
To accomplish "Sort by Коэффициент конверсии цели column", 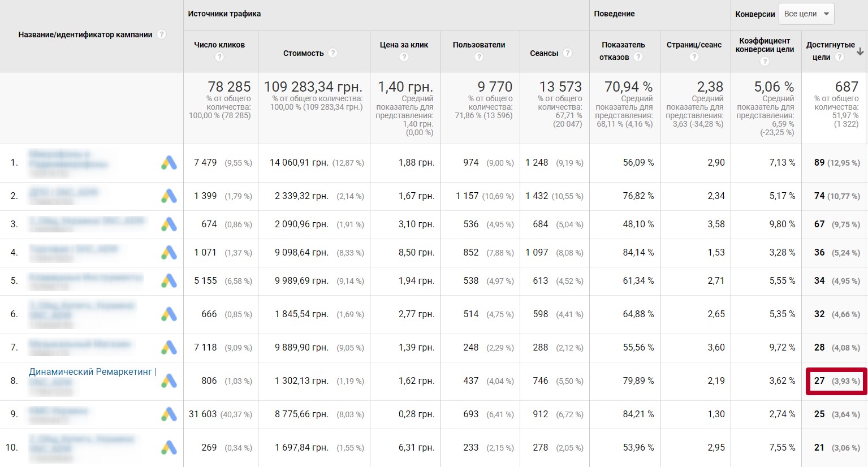I will click(765, 45).
